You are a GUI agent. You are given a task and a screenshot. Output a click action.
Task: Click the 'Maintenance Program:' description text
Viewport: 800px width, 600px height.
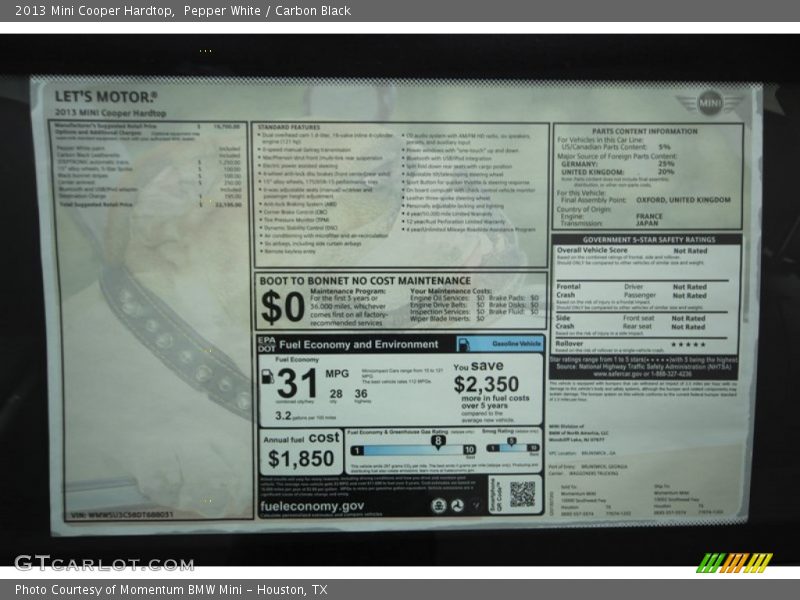click(x=348, y=307)
